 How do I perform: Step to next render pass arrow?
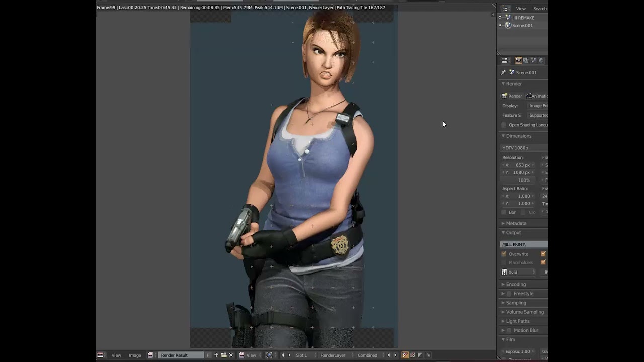[x=395, y=355]
